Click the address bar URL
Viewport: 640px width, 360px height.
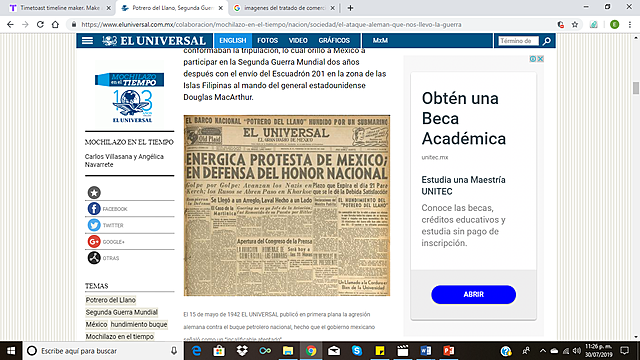click(x=271, y=24)
